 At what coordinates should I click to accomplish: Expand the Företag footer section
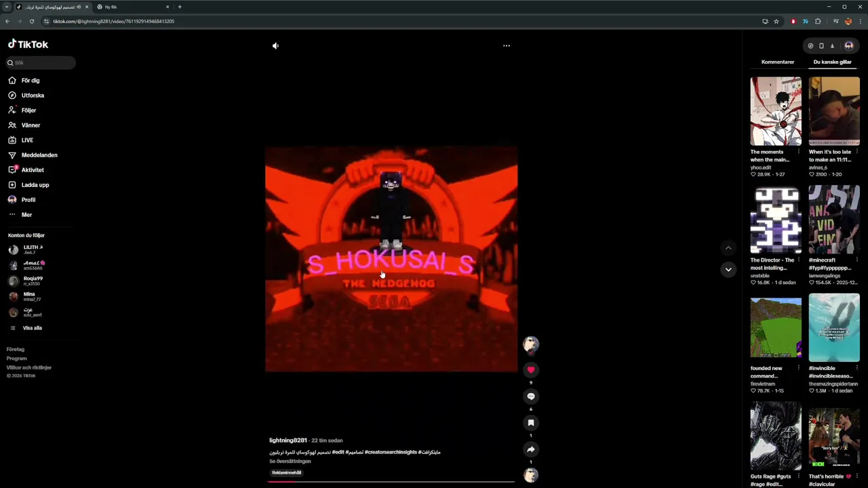[16, 350]
